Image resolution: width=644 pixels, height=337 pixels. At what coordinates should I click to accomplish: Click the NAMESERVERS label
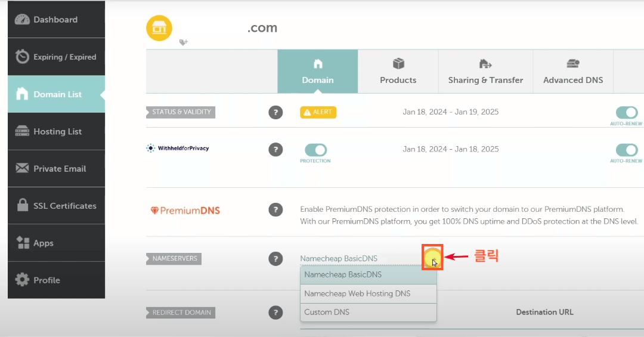(x=174, y=258)
